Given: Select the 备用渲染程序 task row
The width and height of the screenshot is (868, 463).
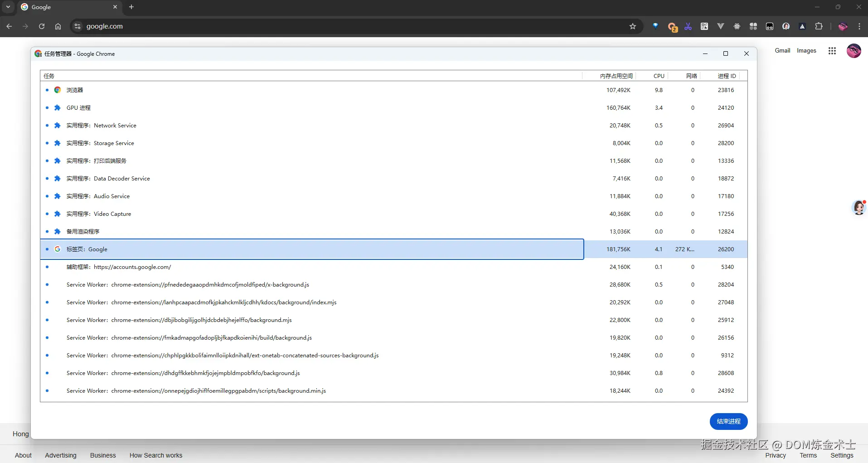Looking at the screenshot, I should click(x=393, y=231).
